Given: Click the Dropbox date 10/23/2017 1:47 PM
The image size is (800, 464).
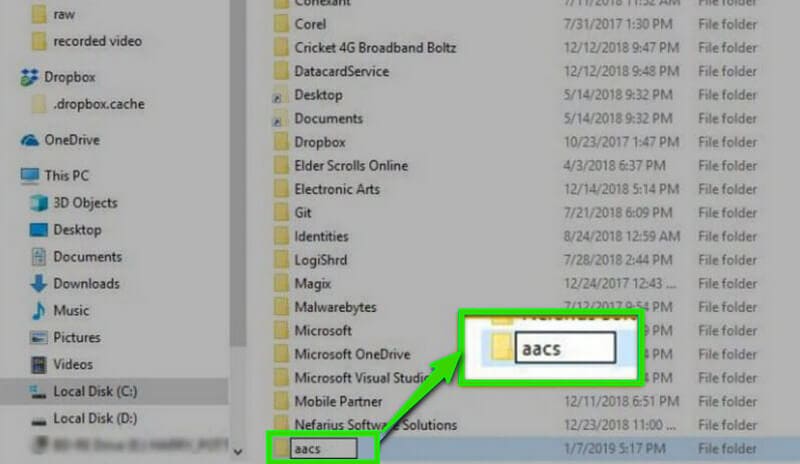Looking at the screenshot, I should (621, 142).
